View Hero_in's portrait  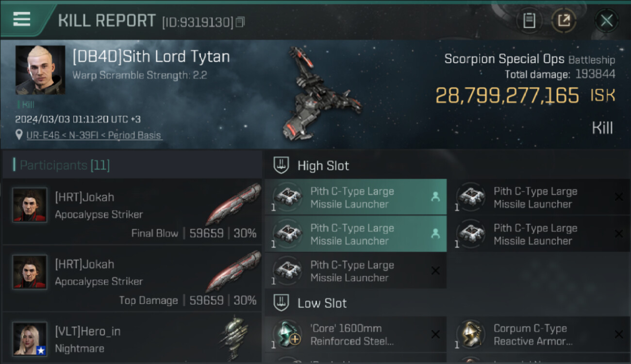pos(30,339)
